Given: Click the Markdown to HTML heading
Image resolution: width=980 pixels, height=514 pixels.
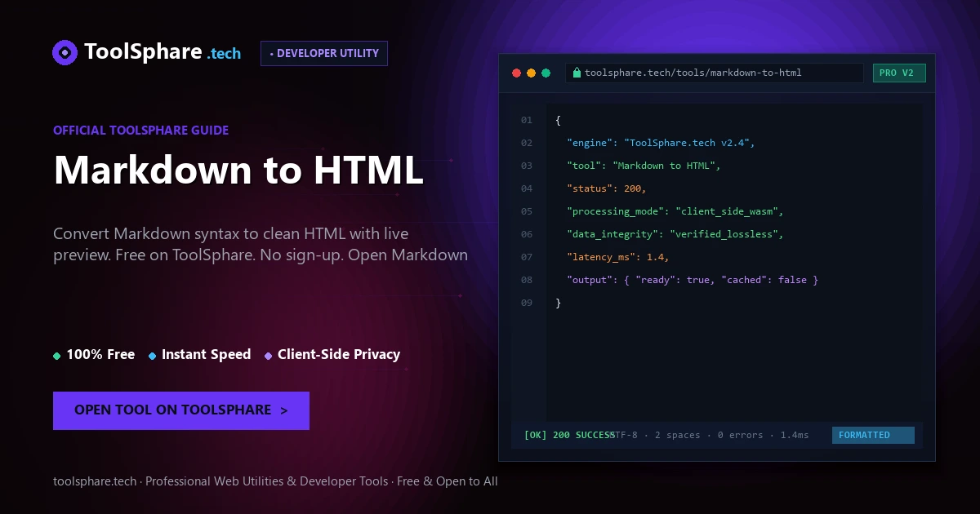Looking at the screenshot, I should (238, 170).
